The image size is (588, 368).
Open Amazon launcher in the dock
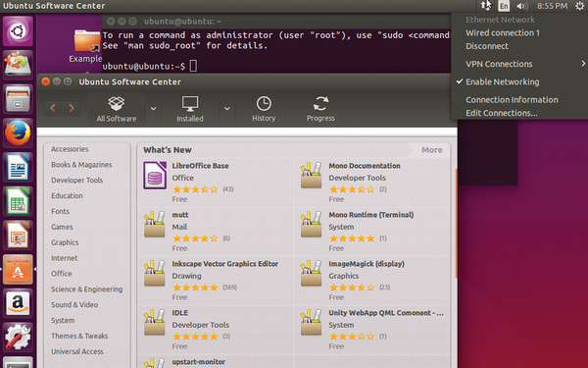click(18, 303)
